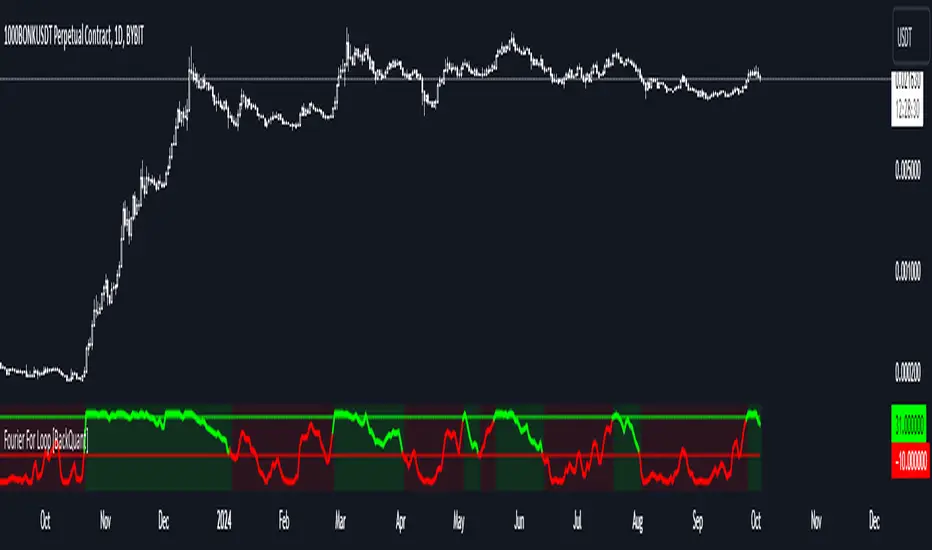Image resolution: width=932 pixels, height=550 pixels.
Task: Click the 1000BONKUSDT Perpetual Contract chart title
Action: (x=74, y=37)
